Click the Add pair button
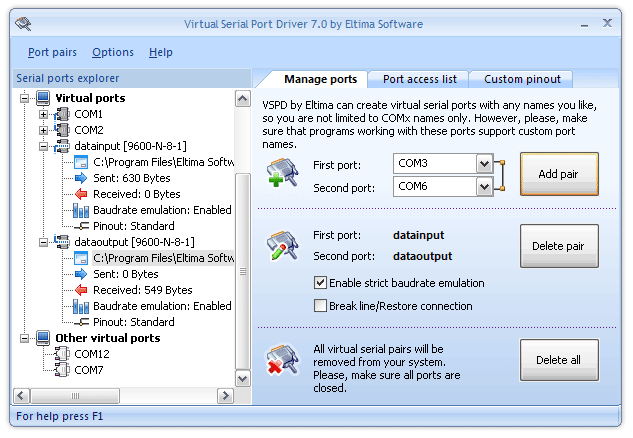Image resolution: width=633 pixels, height=438 pixels. [x=559, y=174]
